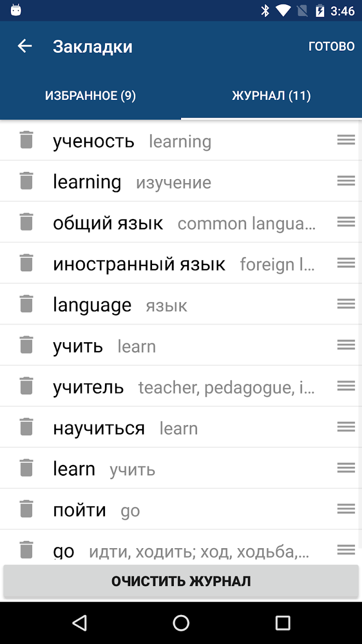Image resolution: width=362 pixels, height=644 pixels.
Task: Tap the Android recent apps square button
Action: coord(283,623)
